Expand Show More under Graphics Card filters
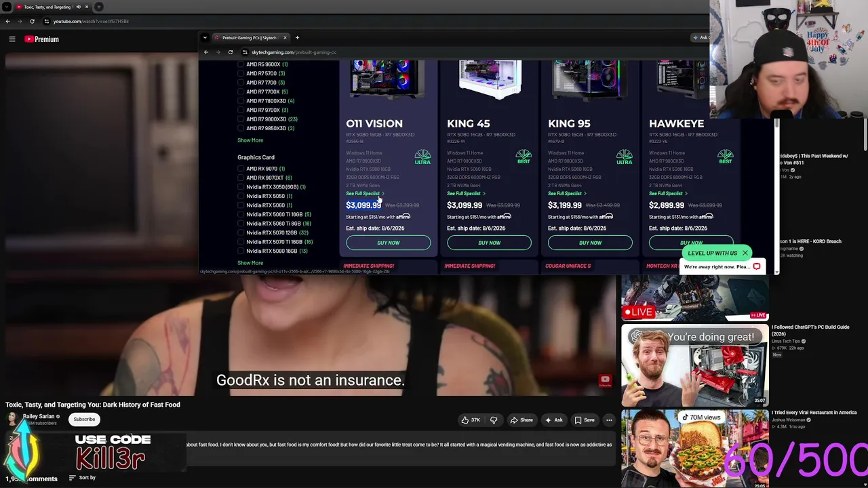 [250, 263]
